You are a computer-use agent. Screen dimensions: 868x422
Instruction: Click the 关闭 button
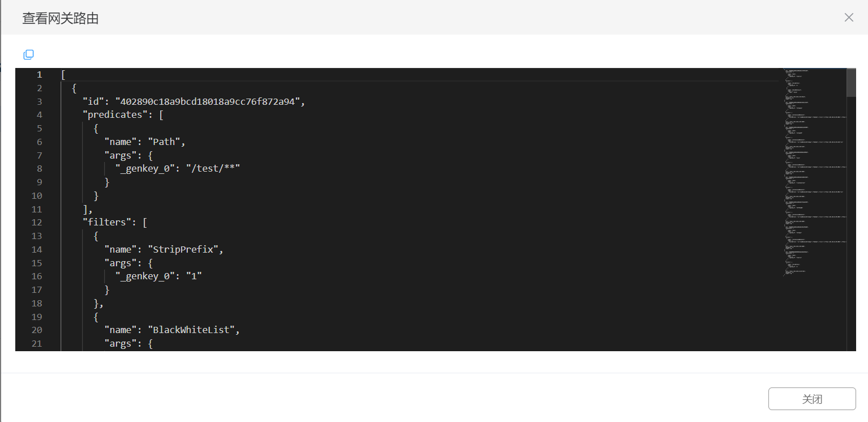tap(812, 399)
